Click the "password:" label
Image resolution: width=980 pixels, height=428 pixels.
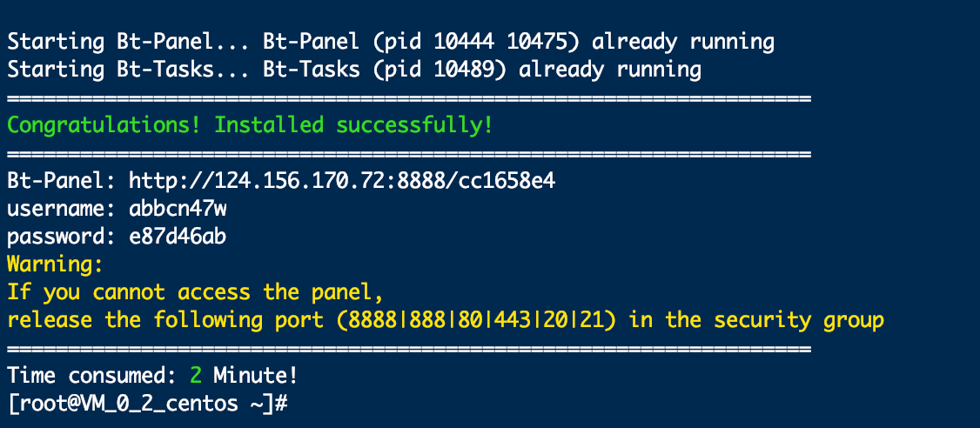pos(61,237)
